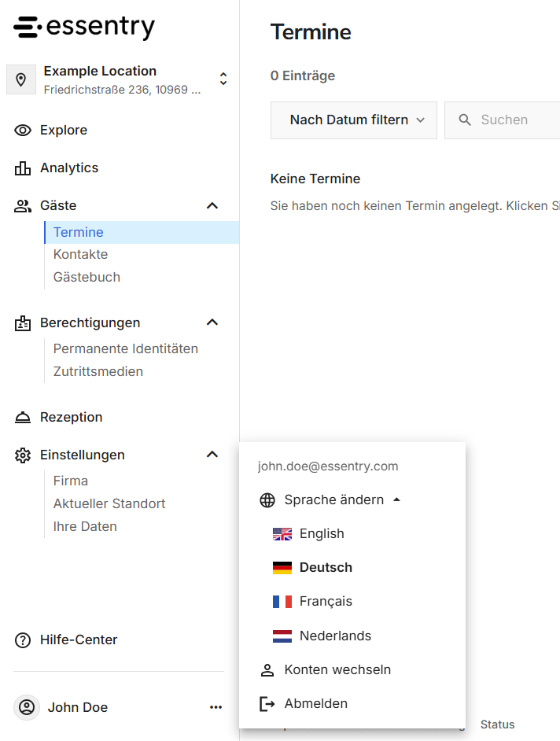Screen dimensions: 560x741
Task: Click the Analytics bar chart icon
Action: [23, 168]
